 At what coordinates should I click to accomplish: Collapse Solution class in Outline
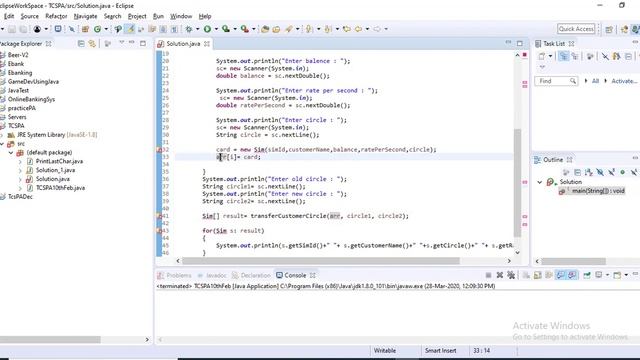540,182
